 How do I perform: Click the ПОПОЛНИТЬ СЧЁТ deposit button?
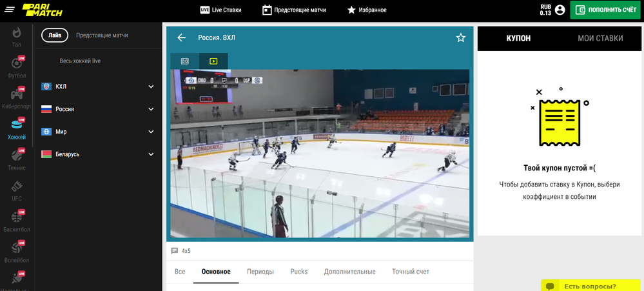coord(605,10)
